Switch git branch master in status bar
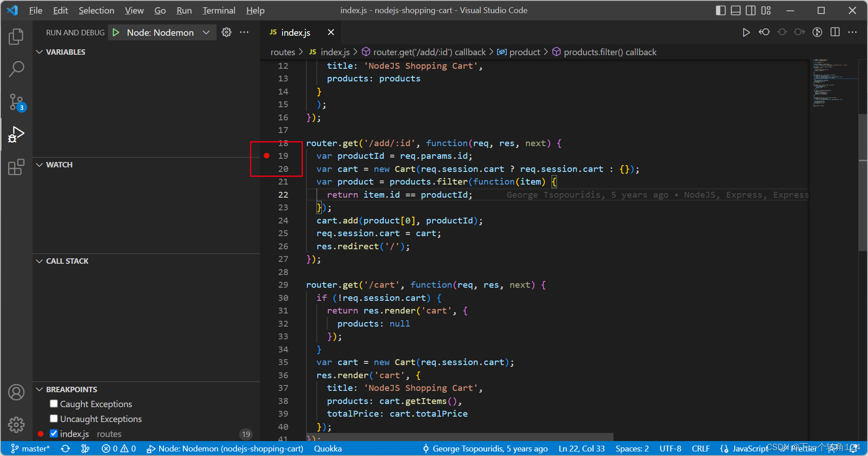The width and height of the screenshot is (868, 456). (x=30, y=448)
